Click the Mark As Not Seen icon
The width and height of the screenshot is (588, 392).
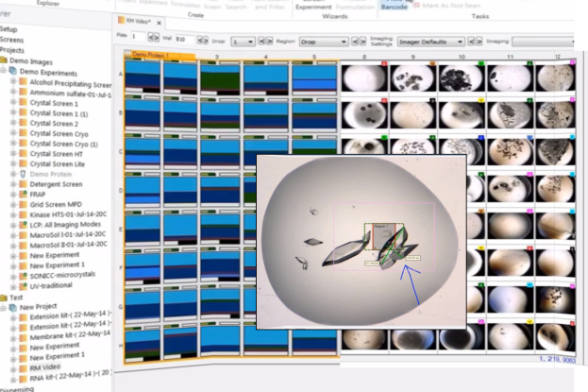tap(416, 6)
